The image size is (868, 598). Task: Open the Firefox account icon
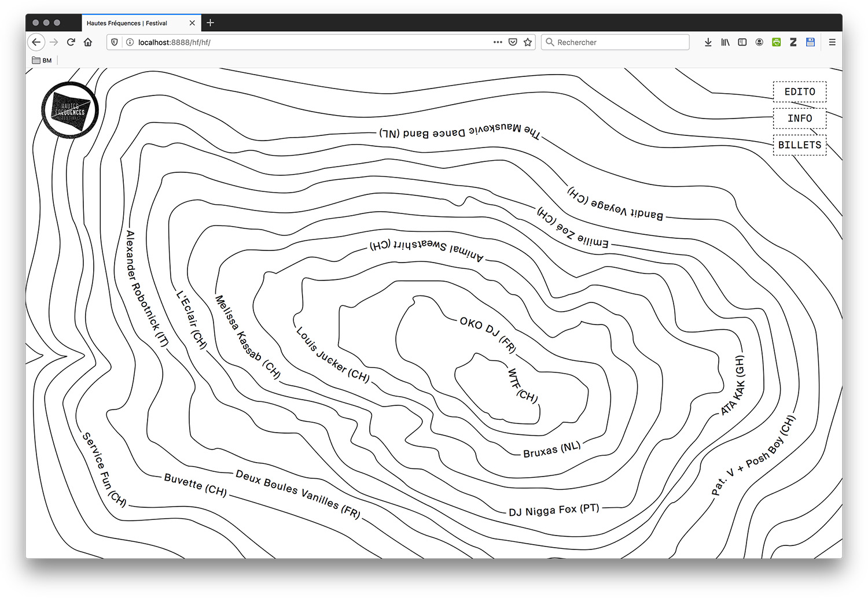click(x=759, y=42)
